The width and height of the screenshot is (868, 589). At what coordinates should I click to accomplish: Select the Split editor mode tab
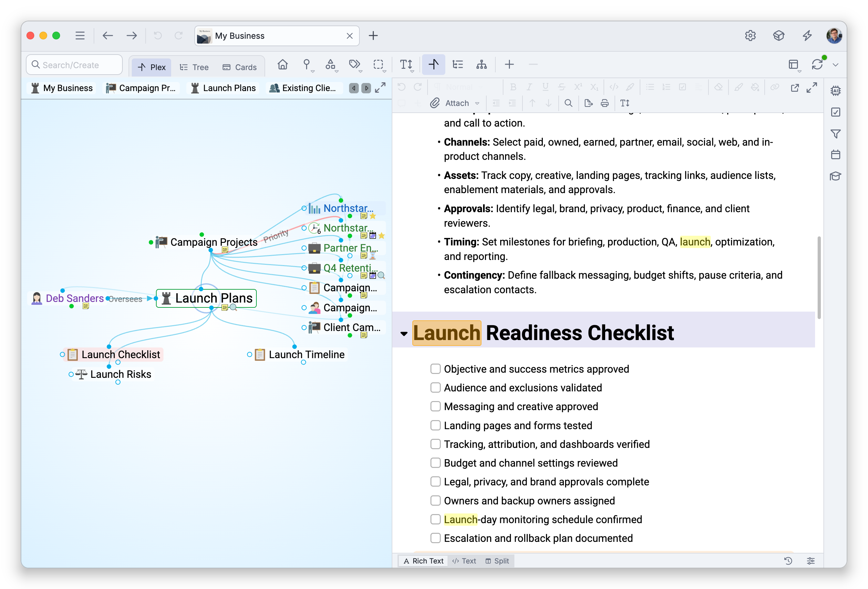(x=497, y=561)
